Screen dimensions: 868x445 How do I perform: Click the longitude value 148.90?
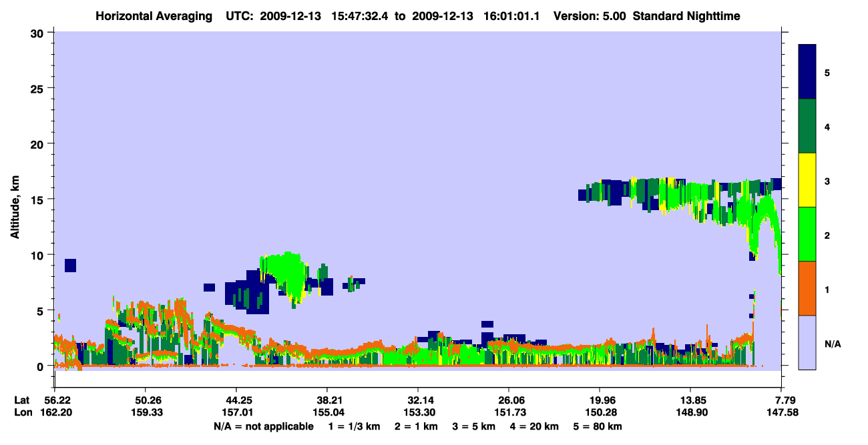(x=690, y=412)
